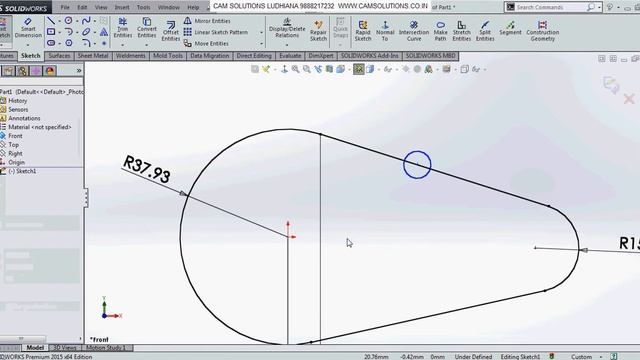Open Display/Delete Relations dropdown arrow
Screen dimensions: 640x360
(287, 44)
